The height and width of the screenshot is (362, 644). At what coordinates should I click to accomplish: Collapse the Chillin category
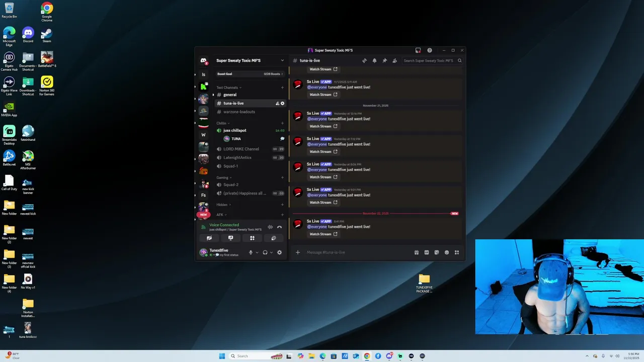[x=223, y=123]
